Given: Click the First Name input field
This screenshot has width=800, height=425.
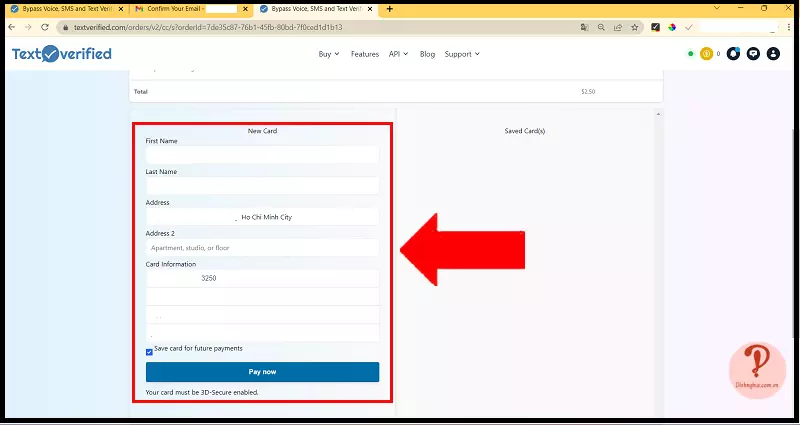Looking at the screenshot, I should (262, 155).
